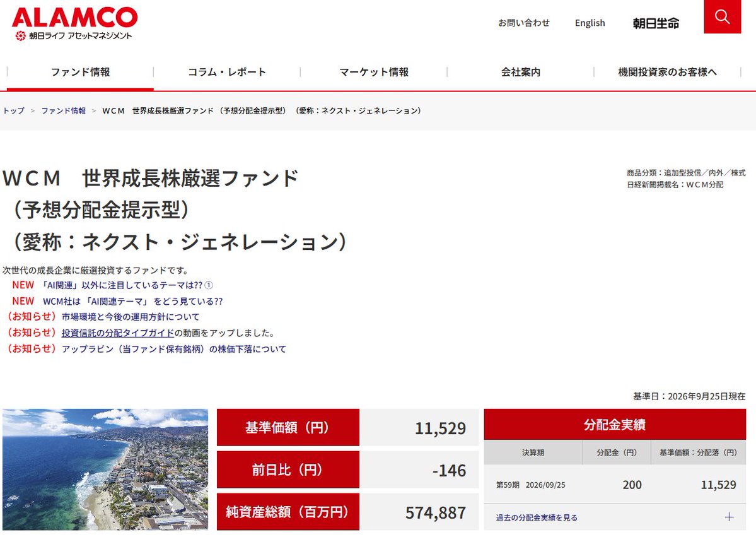Click the fund title heading
The height and width of the screenshot is (549, 756).
(175, 210)
